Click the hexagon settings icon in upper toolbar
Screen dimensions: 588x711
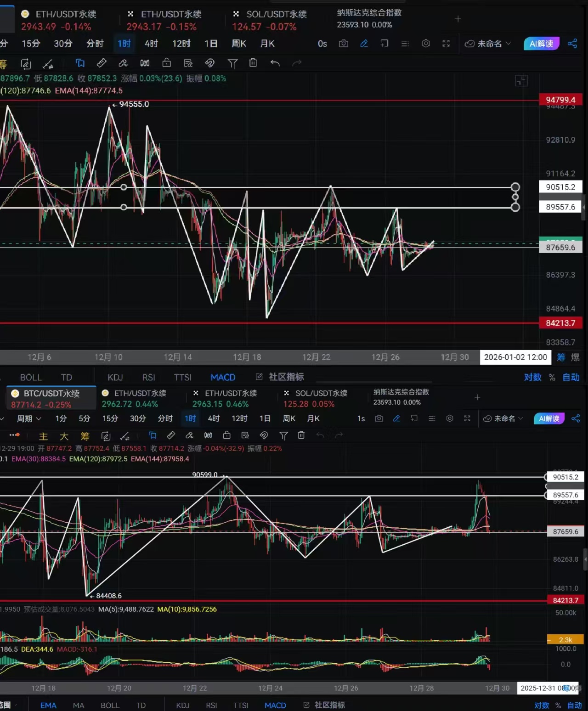pos(426,44)
